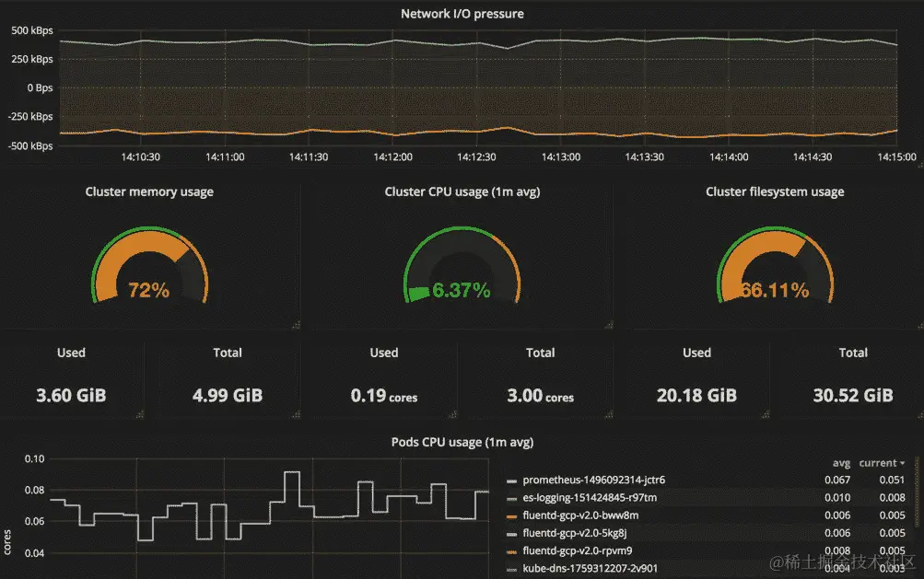Screen dimensions: 924x579
Task: Click the resize grip of the 4.99 GiB panel
Action: coord(297,414)
